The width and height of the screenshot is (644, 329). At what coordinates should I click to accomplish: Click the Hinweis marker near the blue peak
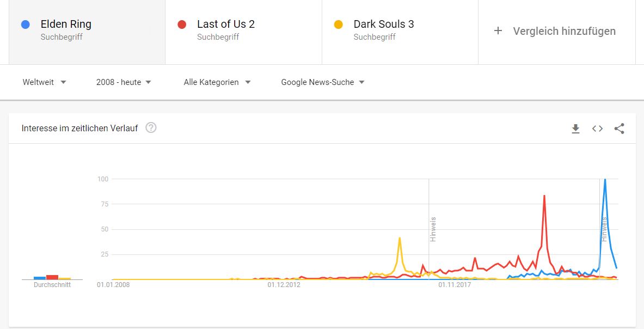[x=604, y=229]
